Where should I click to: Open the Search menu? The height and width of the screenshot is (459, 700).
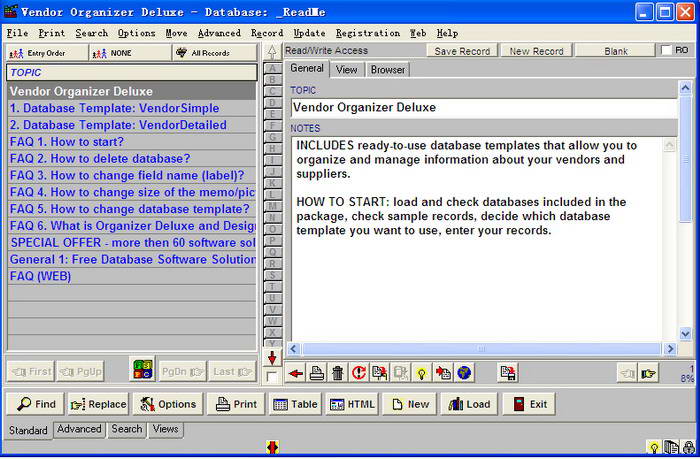click(92, 33)
